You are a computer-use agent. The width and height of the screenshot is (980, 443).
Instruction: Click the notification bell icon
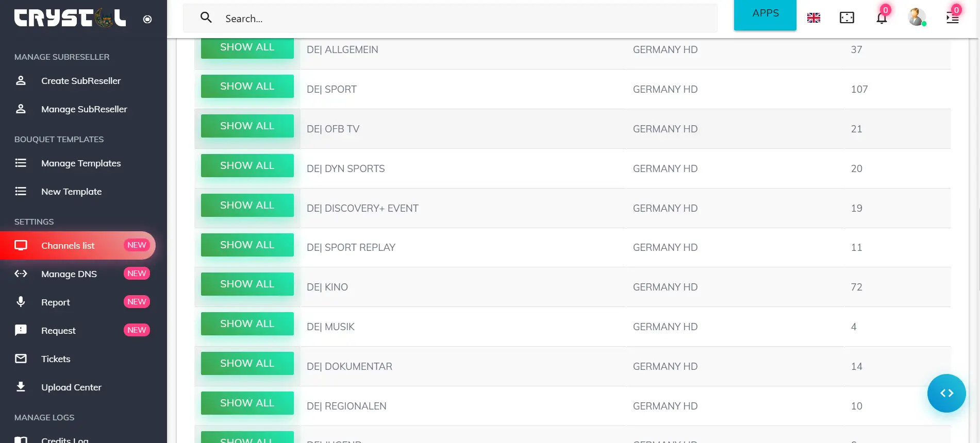882,18
